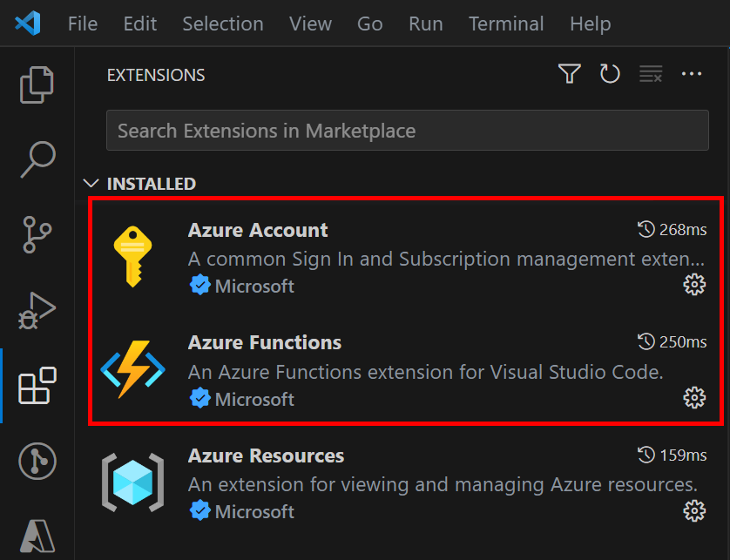730x560 pixels.
Task: Open the Search view in activity bar
Action: tap(37, 159)
